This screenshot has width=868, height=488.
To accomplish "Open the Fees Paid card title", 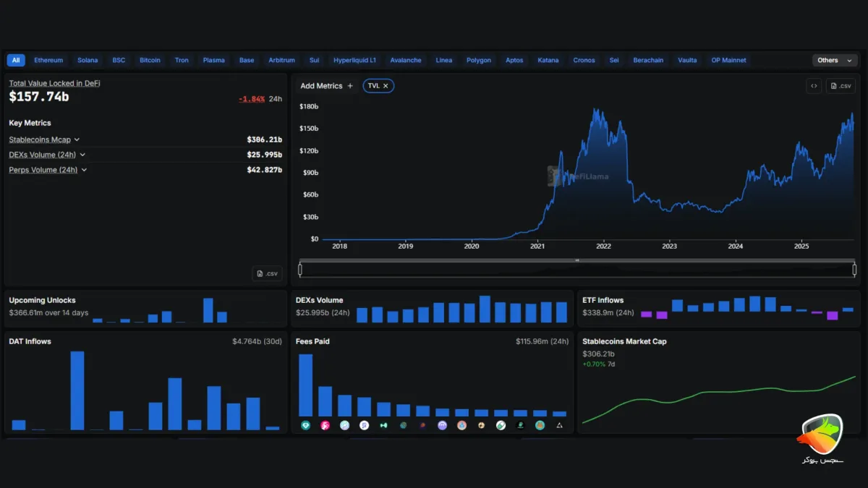I will (312, 341).
